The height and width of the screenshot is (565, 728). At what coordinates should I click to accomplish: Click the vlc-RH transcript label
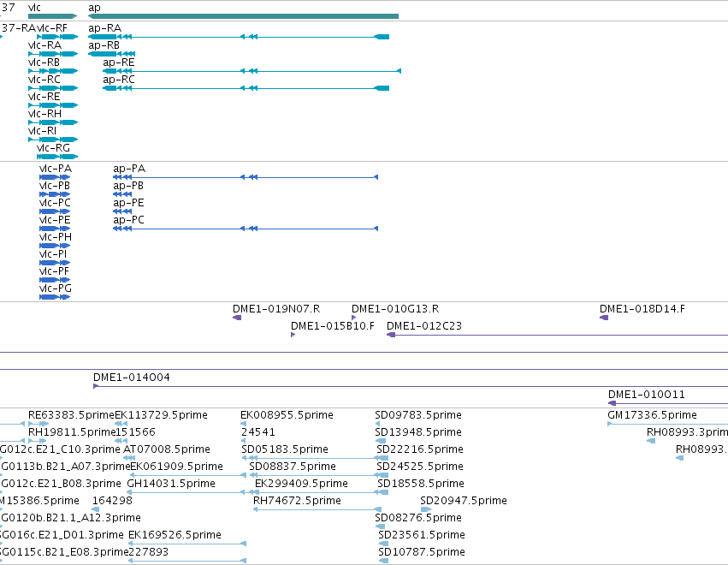(44, 114)
